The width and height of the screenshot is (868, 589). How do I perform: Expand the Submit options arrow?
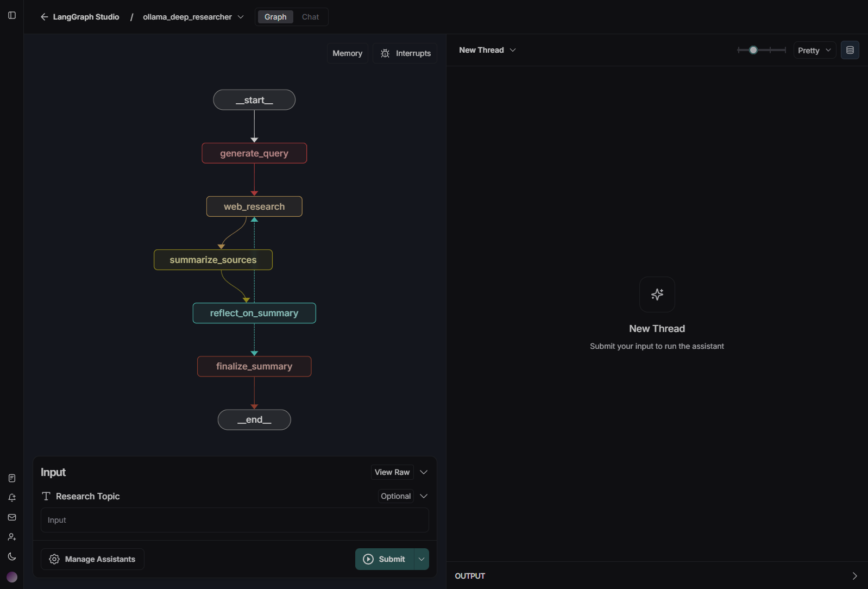pyautogui.click(x=422, y=559)
